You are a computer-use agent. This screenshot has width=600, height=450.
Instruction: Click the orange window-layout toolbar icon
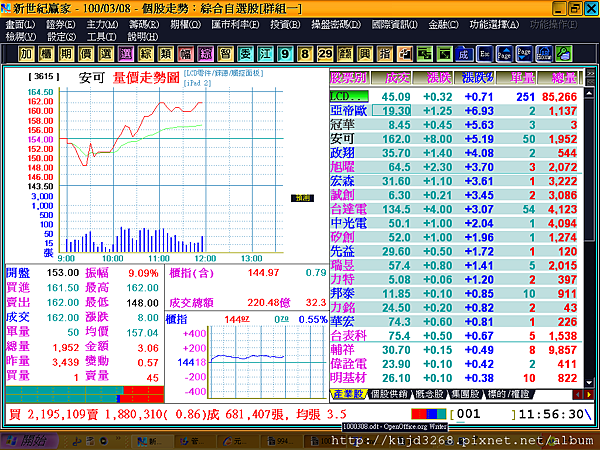tap(404, 54)
